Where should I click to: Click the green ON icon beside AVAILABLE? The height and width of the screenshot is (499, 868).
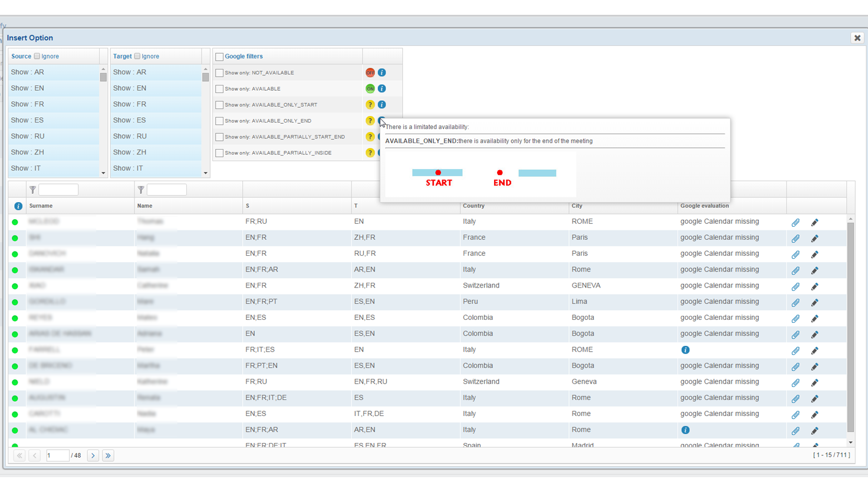pos(370,88)
